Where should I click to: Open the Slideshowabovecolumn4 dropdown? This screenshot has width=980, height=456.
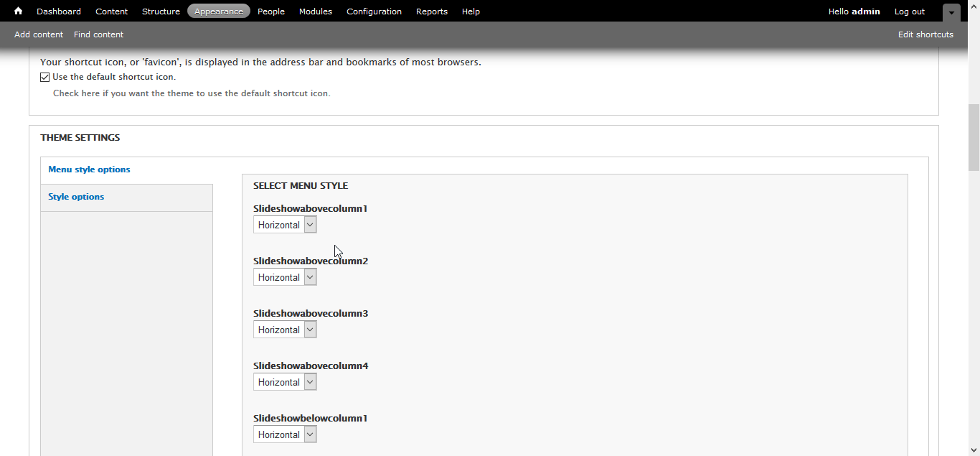pos(285,382)
